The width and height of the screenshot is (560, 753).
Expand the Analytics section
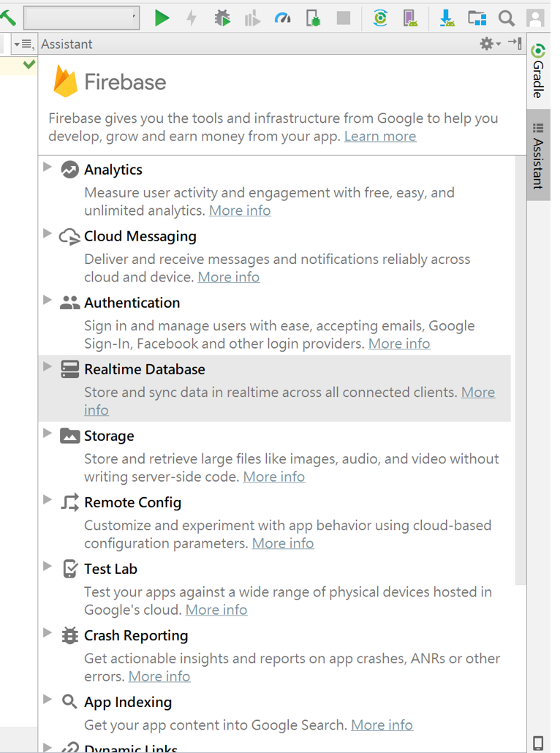click(x=47, y=167)
